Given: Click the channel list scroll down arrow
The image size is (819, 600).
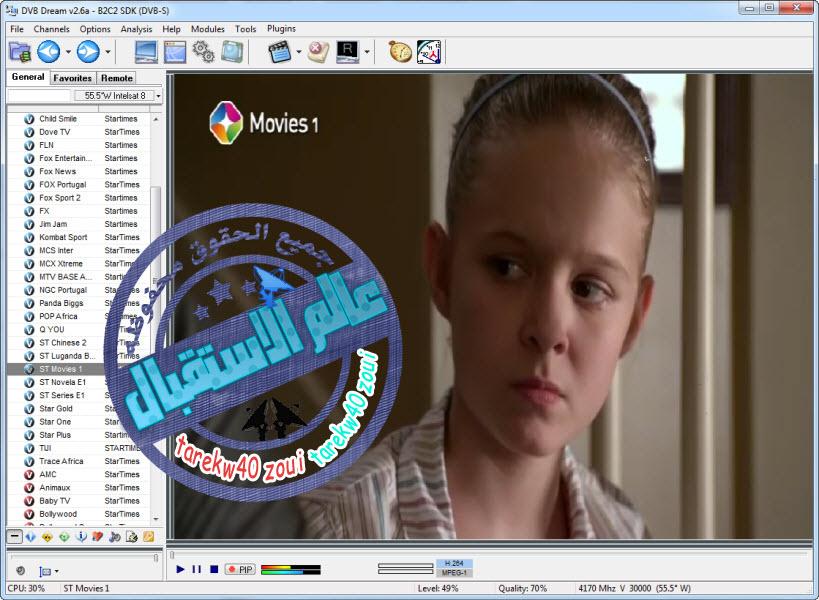Looking at the screenshot, I should 156,519.
